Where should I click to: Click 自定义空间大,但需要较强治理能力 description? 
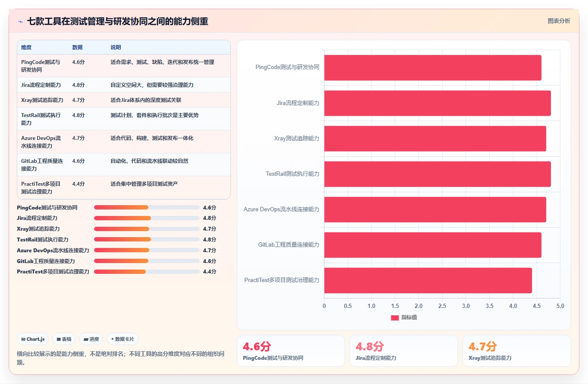pos(152,85)
